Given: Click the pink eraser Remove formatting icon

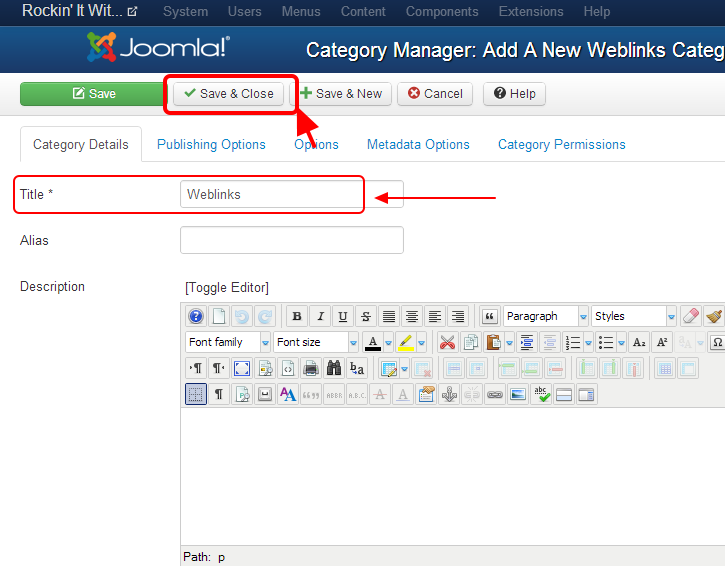Looking at the screenshot, I should pyautogui.click(x=691, y=316).
